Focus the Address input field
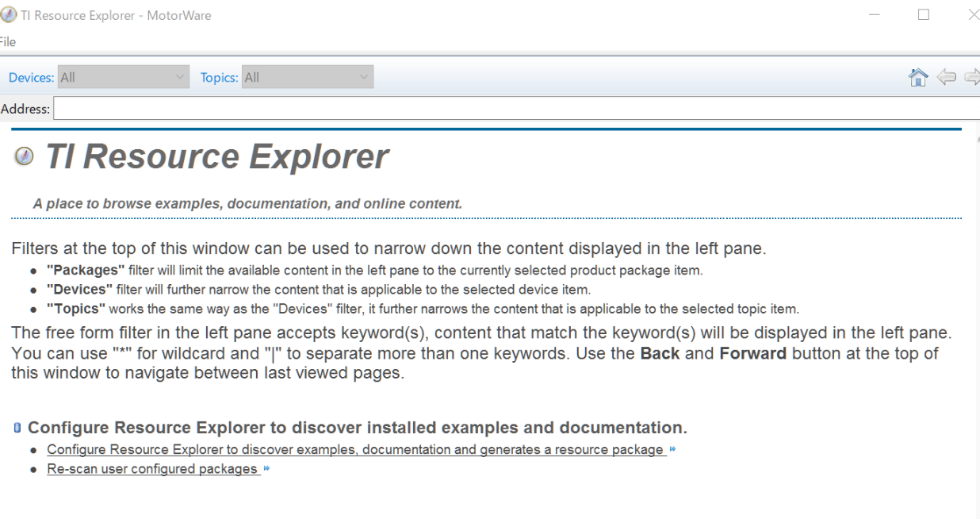The width and height of the screenshot is (980, 519). tap(516, 109)
